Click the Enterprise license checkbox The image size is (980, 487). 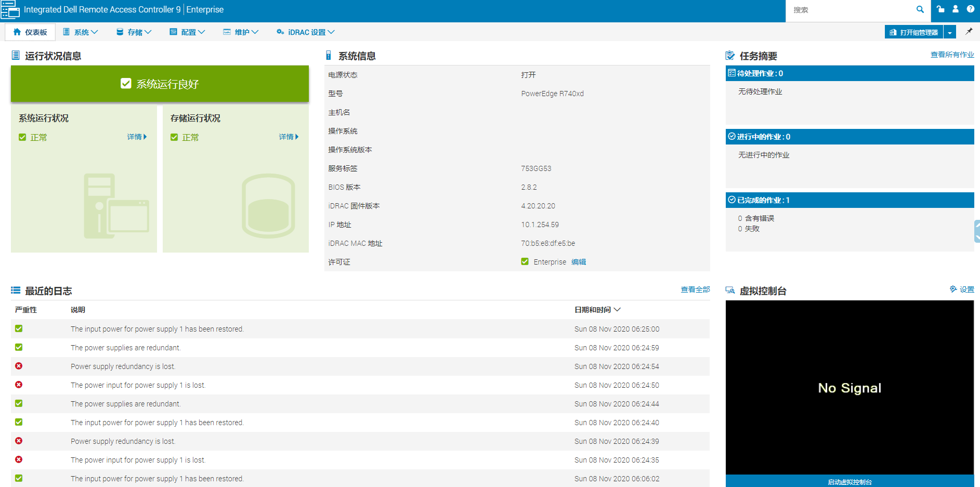tap(525, 261)
